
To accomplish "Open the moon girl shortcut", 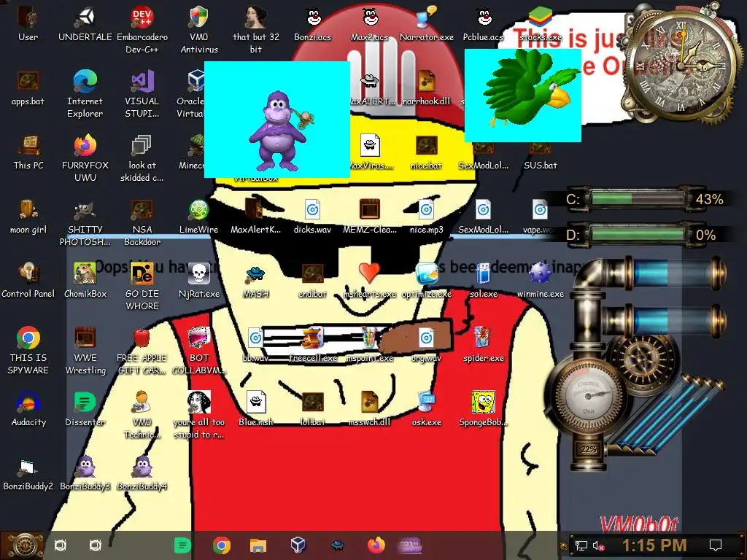I will click(x=28, y=217).
